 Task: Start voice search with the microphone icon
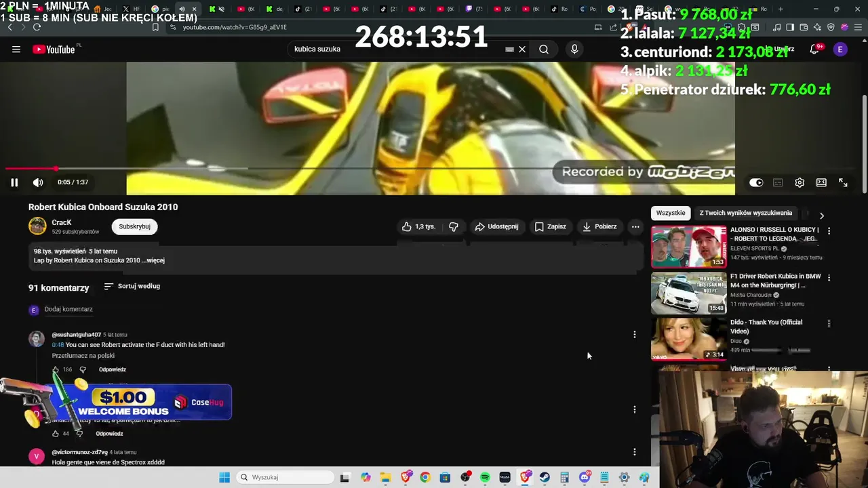[x=574, y=49]
